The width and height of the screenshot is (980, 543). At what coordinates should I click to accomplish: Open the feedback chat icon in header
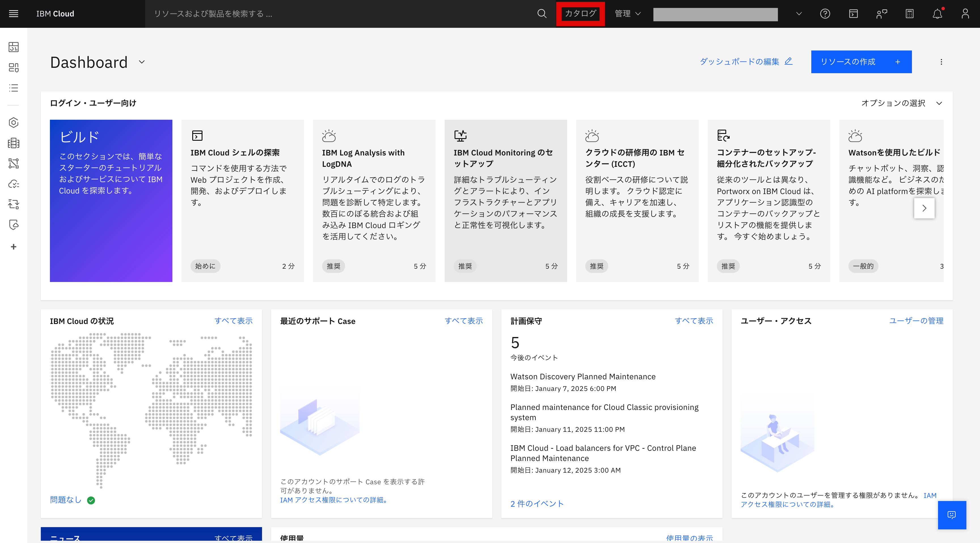pos(882,14)
